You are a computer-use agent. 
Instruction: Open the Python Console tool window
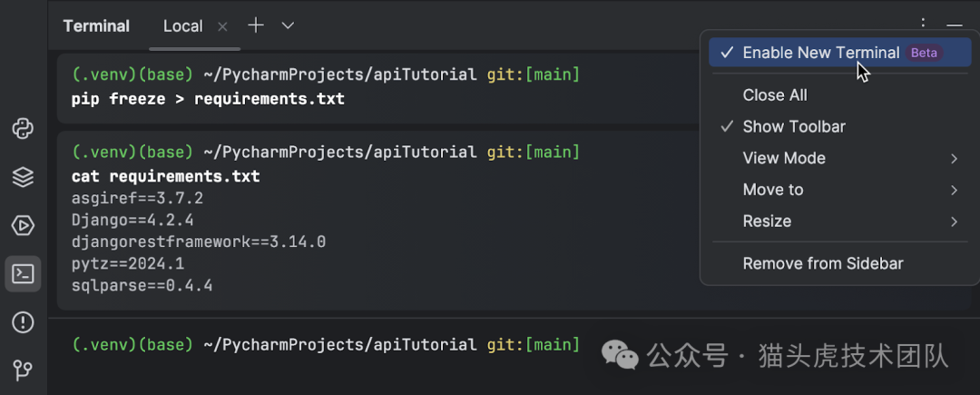pyautogui.click(x=23, y=129)
